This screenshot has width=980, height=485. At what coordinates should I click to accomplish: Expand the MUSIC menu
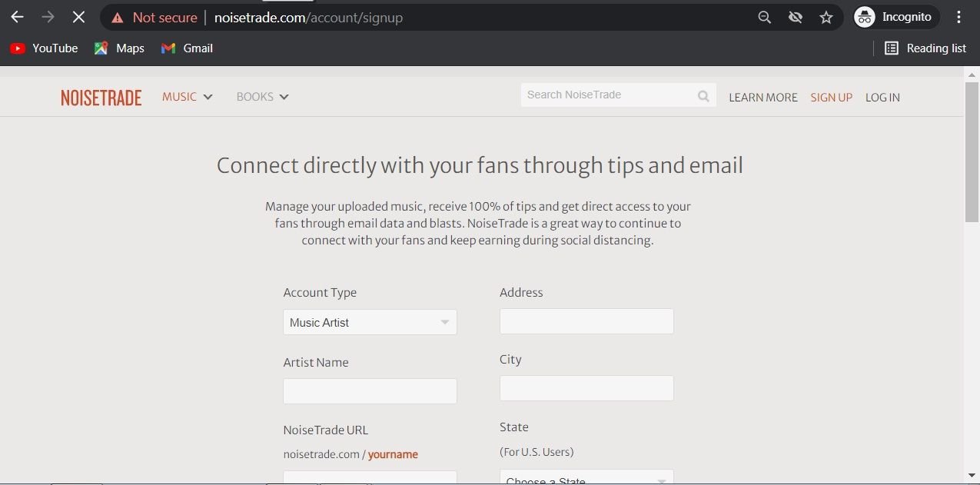pyautogui.click(x=187, y=97)
